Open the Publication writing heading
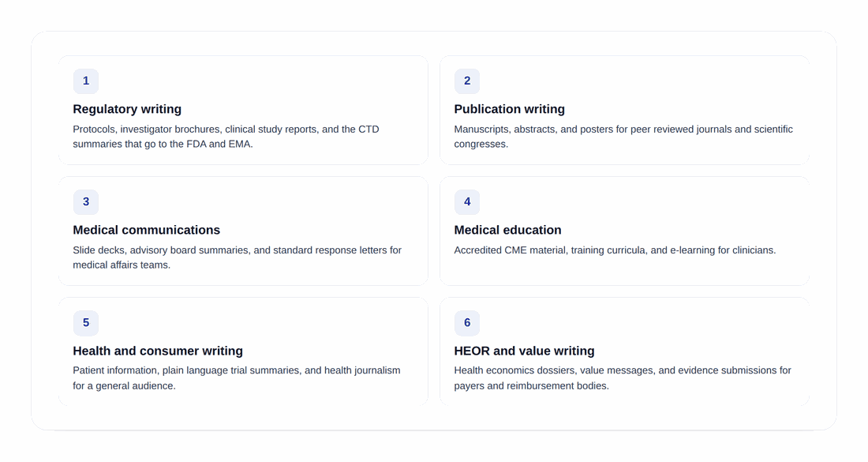The height and width of the screenshot is (462, 868). [x=509, y=109]
